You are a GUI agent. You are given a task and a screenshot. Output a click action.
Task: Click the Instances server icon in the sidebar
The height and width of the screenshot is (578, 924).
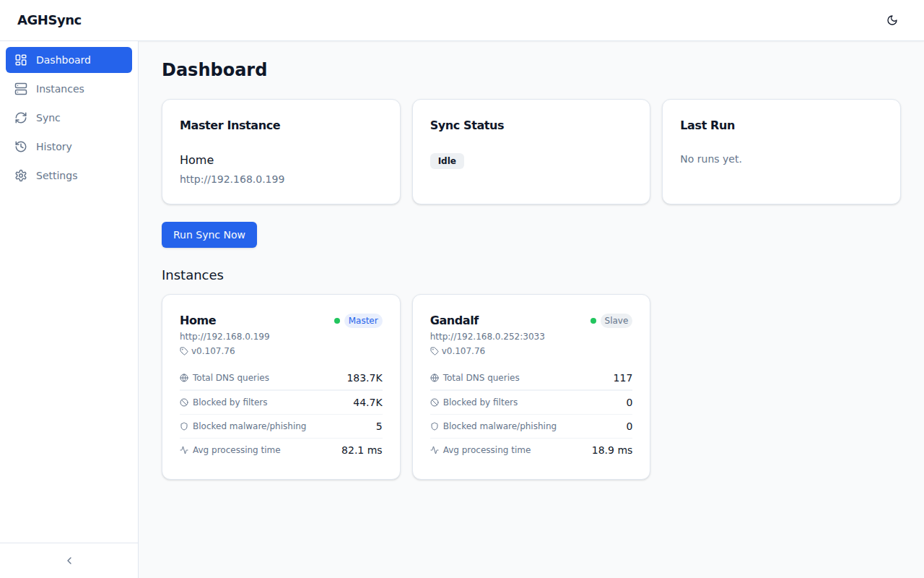(21, 89)
